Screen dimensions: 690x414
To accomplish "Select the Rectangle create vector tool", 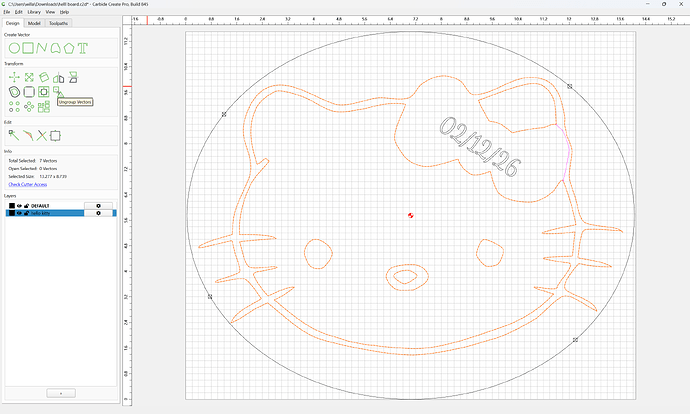I will click(x=28, y=48).
